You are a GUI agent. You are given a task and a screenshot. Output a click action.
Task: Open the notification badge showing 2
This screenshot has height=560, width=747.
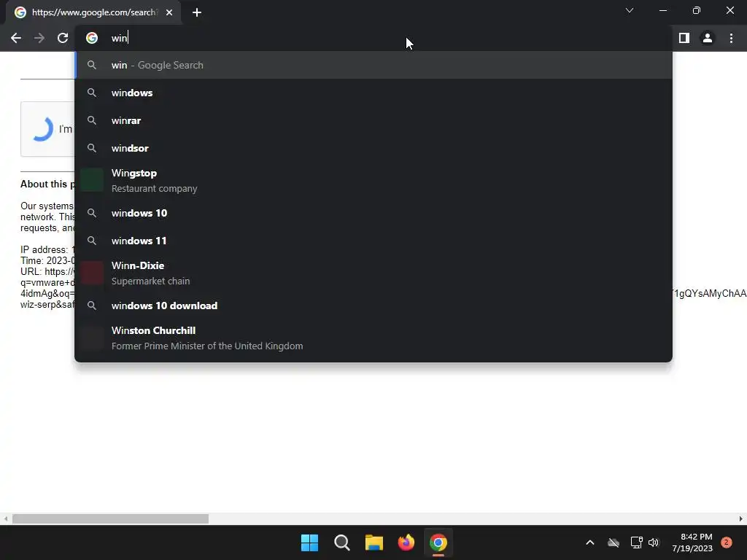click(727, 542)
